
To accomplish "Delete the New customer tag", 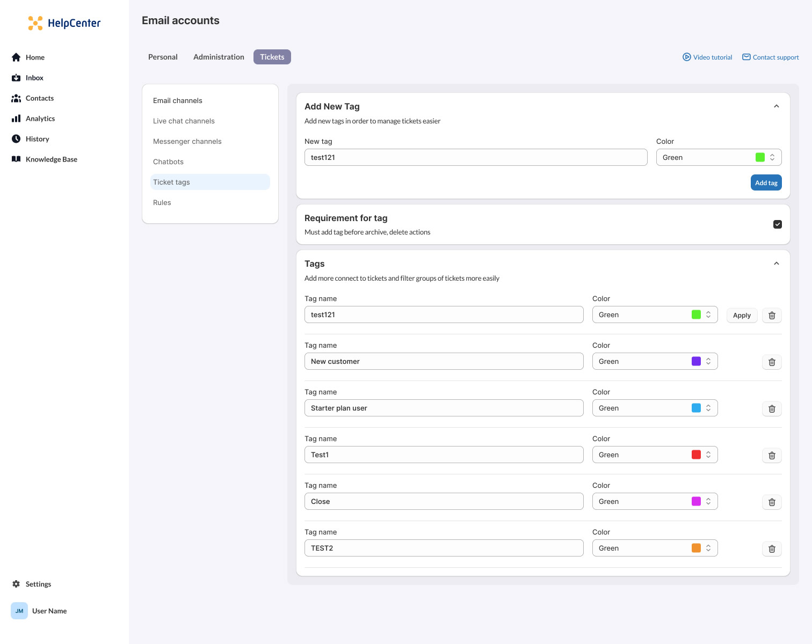I will pyautogui.click(x=772, y=362).
